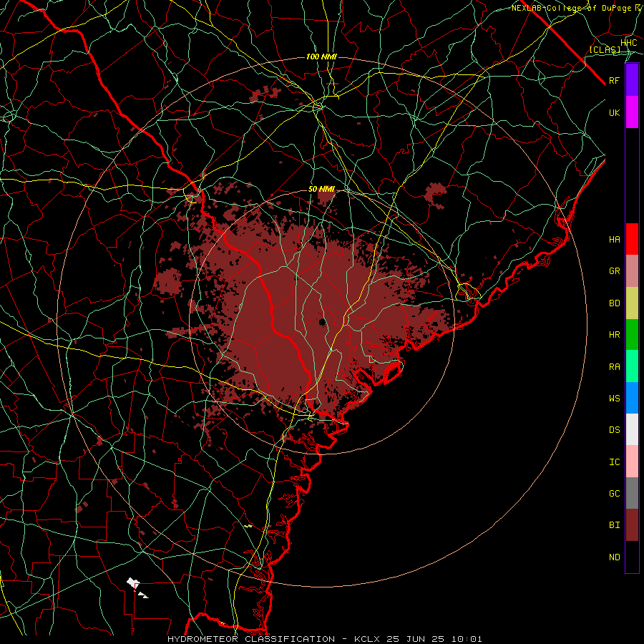The height and width of the screenshot is (644, 644).
Task: Click the BI legend label
Action: coord(615,525)
